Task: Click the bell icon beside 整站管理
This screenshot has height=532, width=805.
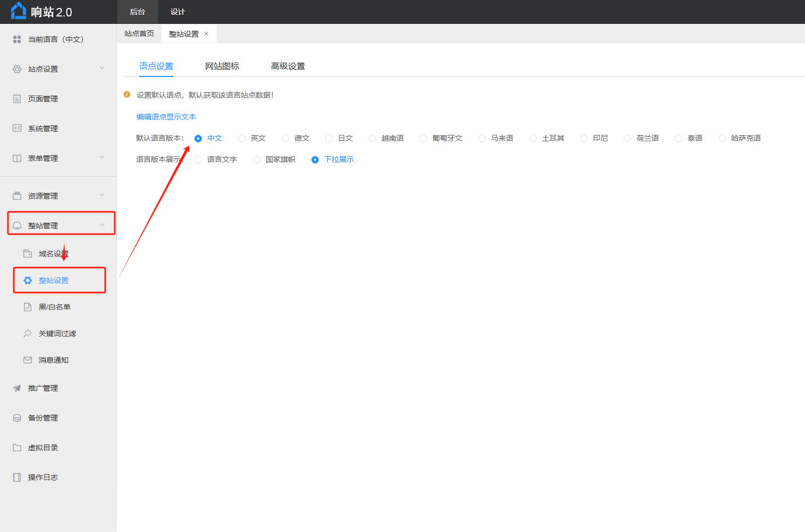Action: click(x=17, y=226)
